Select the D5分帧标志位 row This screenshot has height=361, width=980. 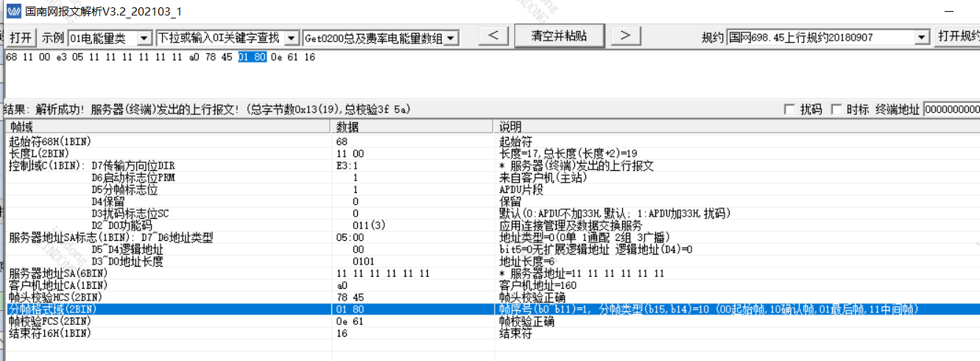click(x=491, y=189)
